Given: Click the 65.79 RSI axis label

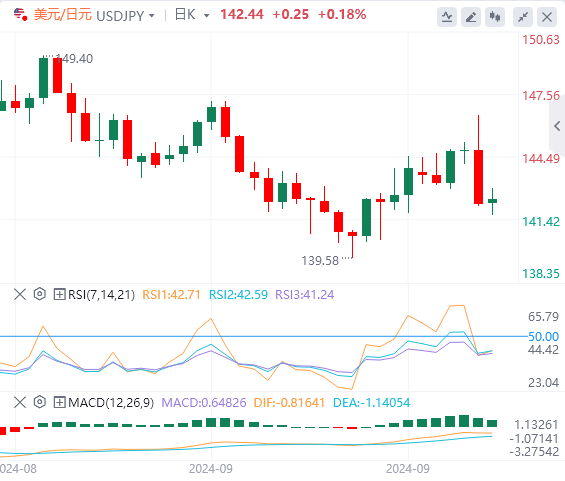Looking at the screenshot, I should 543,317.
